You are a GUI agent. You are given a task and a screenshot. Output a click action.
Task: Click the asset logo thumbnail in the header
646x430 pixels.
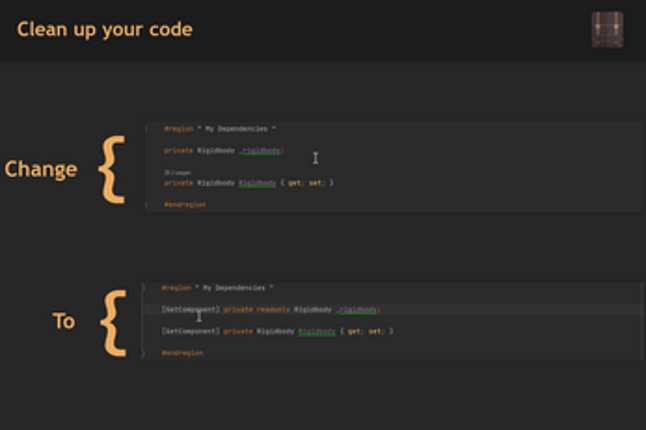[606, 30]
